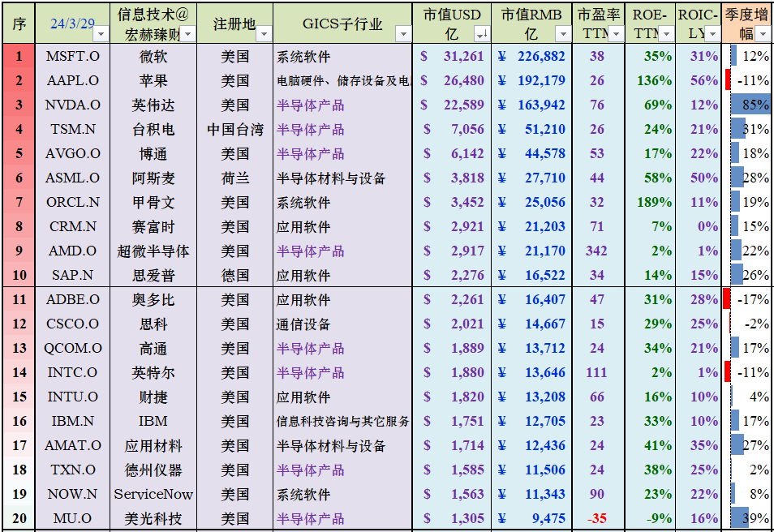774x532 pixels.
Task: Select ticker cell SAP.N
Action: tap(72, 275)
